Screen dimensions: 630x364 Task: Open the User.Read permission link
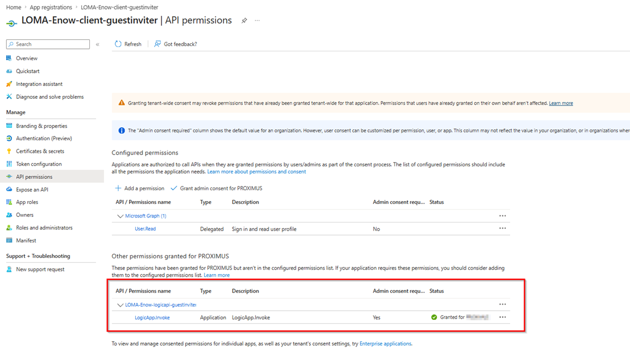[x=145, y=229]
